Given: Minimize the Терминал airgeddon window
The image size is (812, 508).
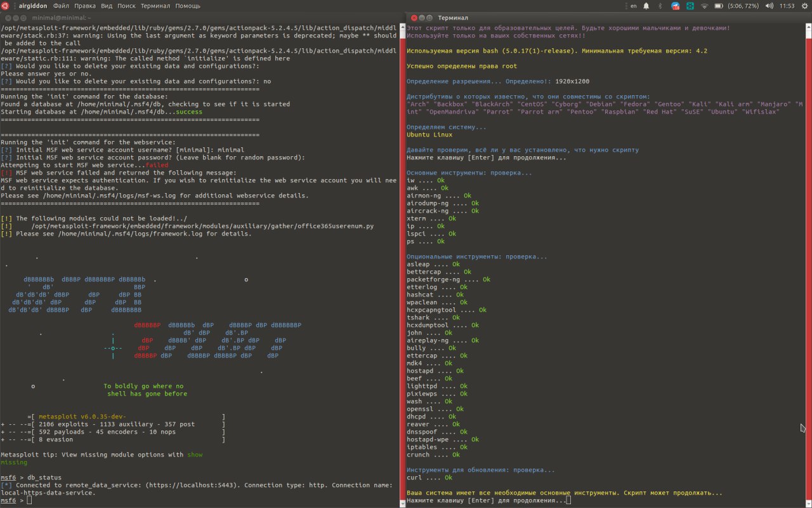Looking at the screenshot, I should [422, 18].
